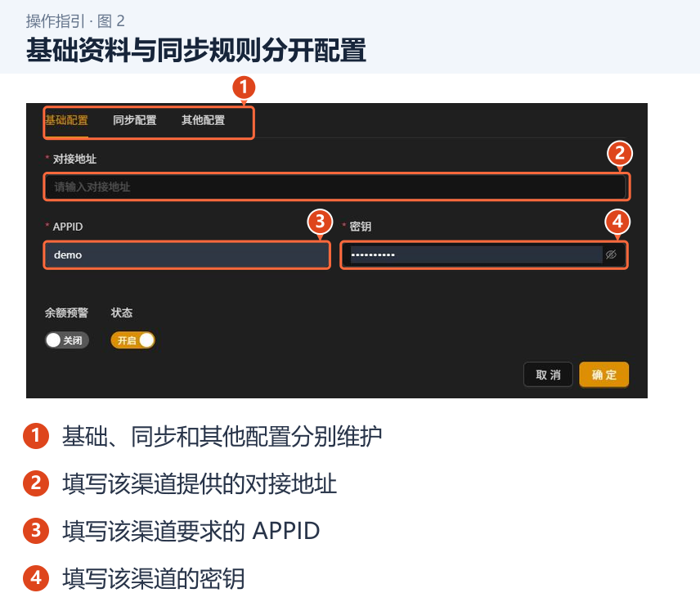Click the 取消 button

pyautogui.click(x=548, y=375)
